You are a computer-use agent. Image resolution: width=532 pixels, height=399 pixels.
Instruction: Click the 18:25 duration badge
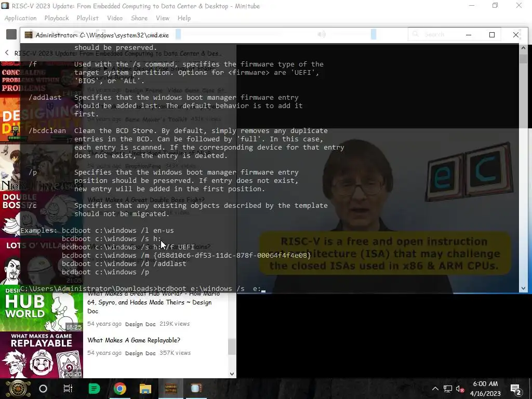pyautogui.click(x=74, y=327)
